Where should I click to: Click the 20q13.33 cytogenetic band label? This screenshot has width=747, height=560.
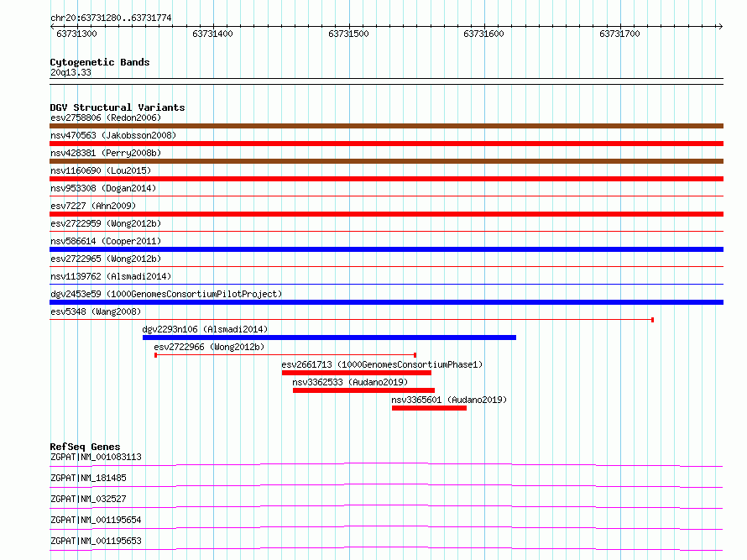tap(71, 72)
